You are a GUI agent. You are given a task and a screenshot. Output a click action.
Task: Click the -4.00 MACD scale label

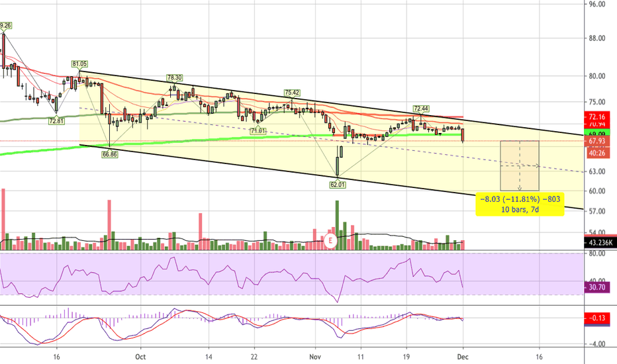coord(597,344)
